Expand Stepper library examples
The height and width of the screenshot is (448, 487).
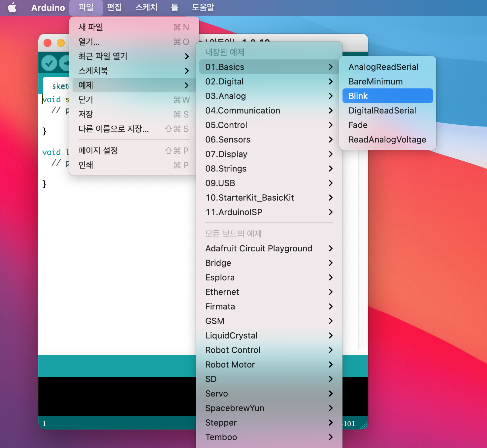pos(269,423)
